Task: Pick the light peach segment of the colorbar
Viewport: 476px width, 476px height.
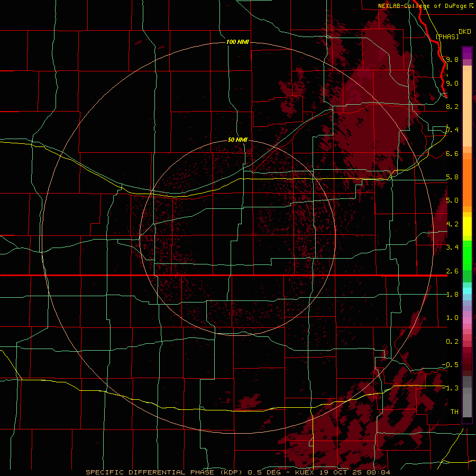Action: [x=467, y=109]
